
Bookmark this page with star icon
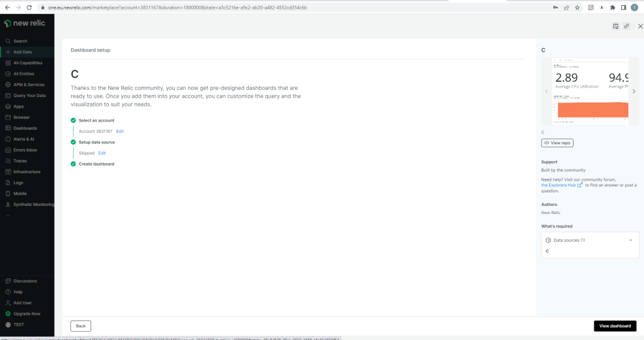point(577,8)
